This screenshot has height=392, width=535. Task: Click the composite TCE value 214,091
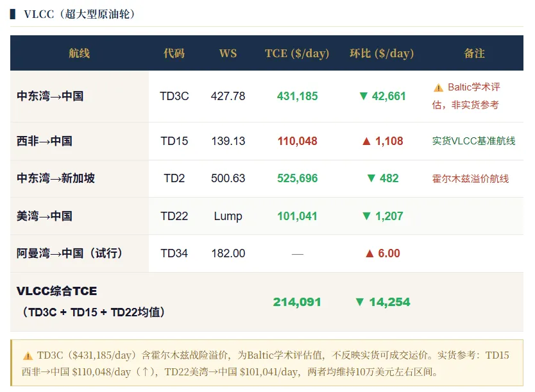(297, 302)
